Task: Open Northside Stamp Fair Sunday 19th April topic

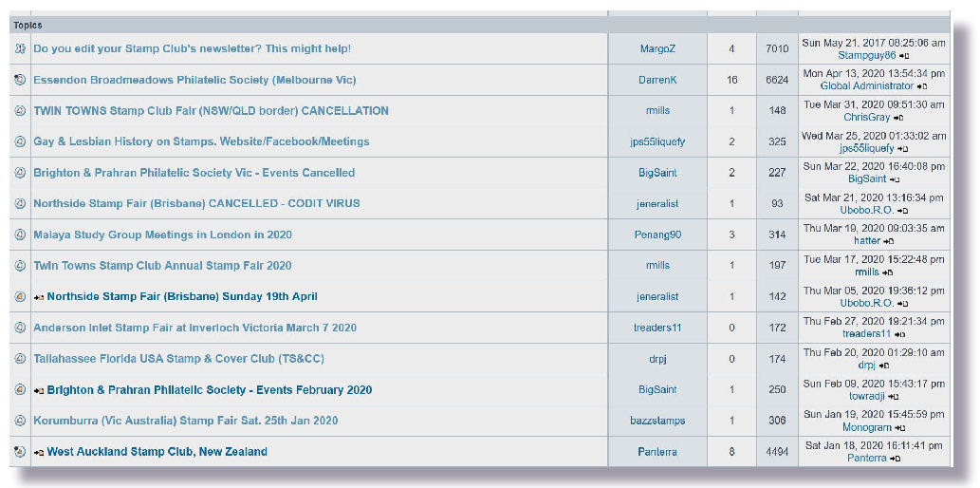Action: pyautogui.click(x=182, y=296)
